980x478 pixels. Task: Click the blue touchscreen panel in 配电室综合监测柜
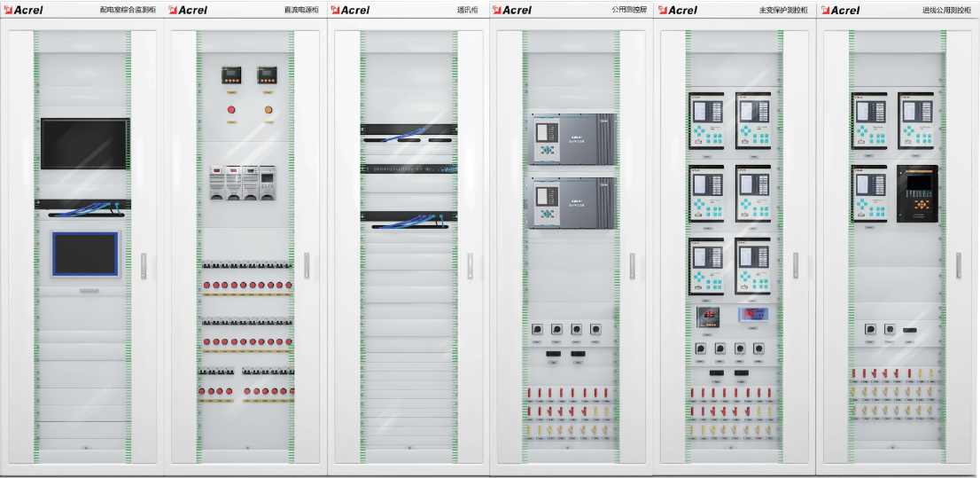[84, 255]
